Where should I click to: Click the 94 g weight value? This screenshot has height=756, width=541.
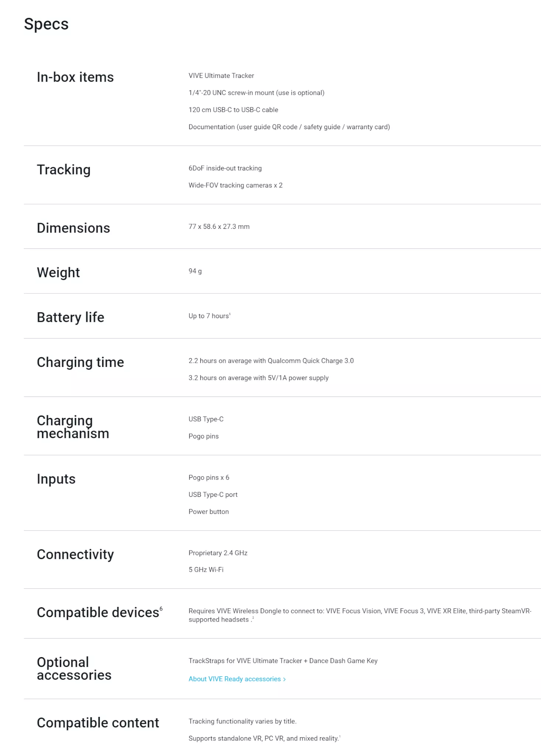(x=195, y=271)
